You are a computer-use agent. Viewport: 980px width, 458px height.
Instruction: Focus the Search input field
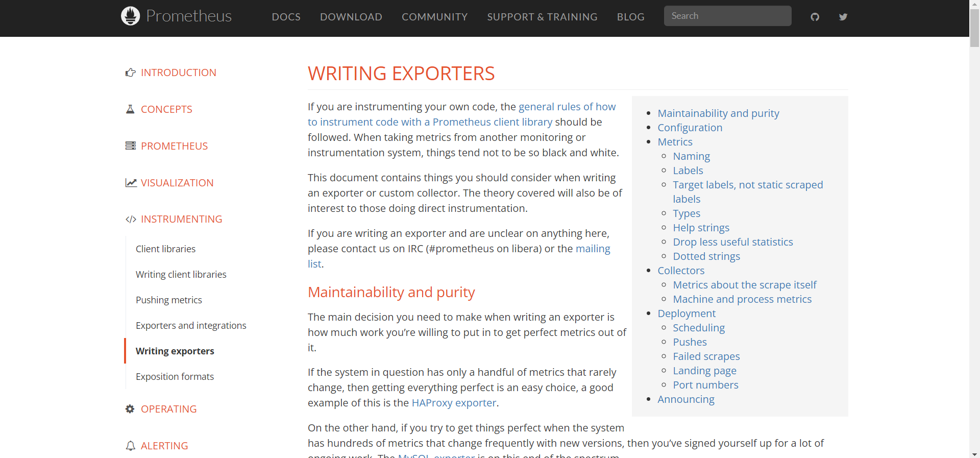728,16
